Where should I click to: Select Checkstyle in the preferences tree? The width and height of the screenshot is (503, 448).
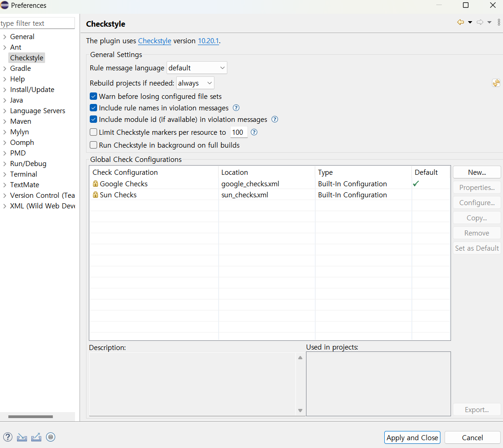coord(27,57)
